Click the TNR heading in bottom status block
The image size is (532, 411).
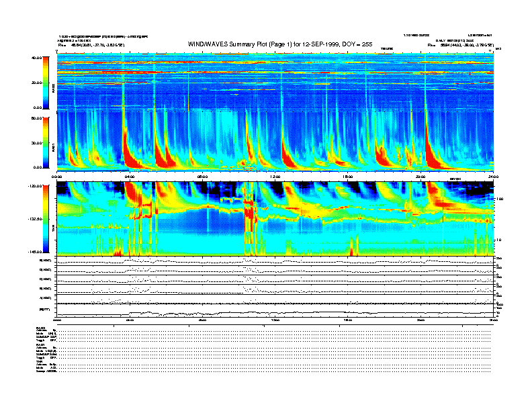pyautogui.click(x=39, y=361)
